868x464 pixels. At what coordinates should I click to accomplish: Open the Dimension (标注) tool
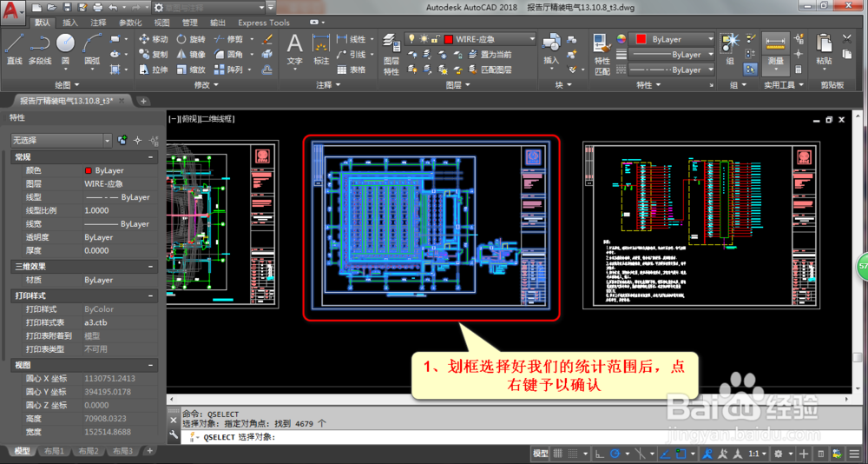pyautogui.click(x=321, y=49)
